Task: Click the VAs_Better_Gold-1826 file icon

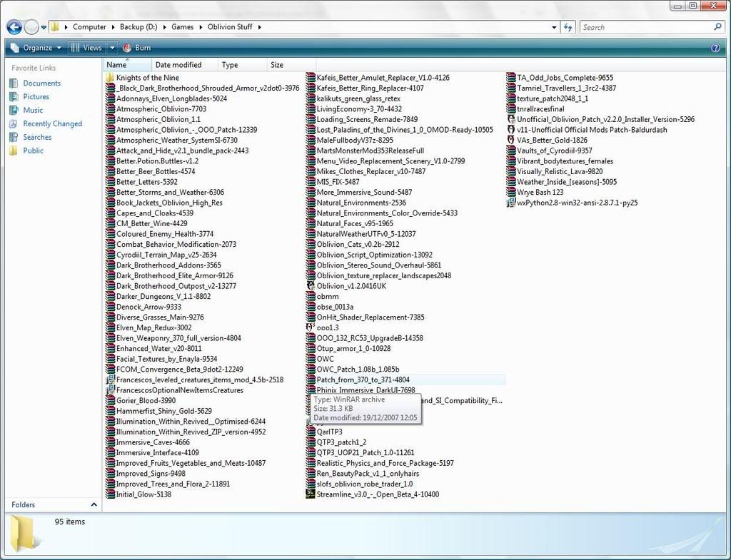Action: coord(511,141)
